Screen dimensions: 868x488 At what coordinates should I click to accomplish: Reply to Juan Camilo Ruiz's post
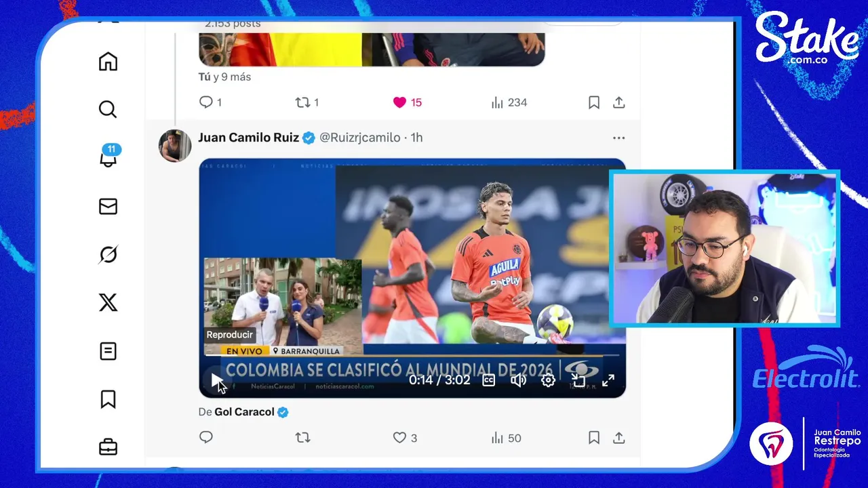206,438
